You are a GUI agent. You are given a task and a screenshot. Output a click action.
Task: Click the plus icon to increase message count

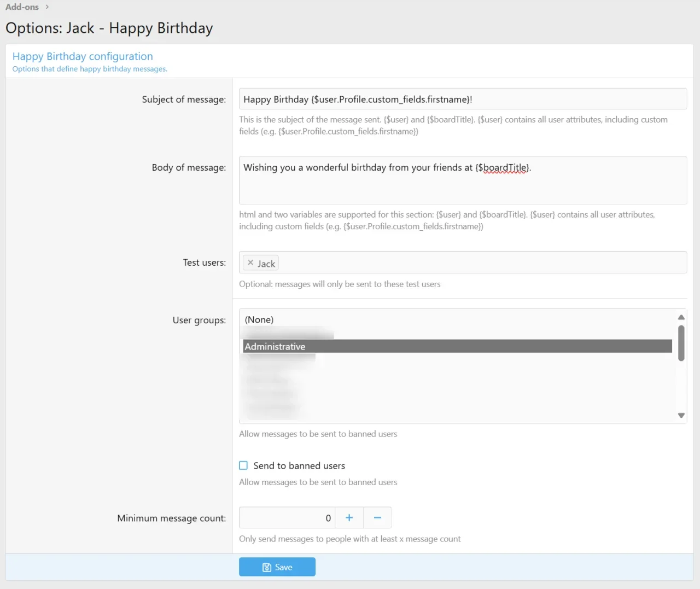[349, 517]
